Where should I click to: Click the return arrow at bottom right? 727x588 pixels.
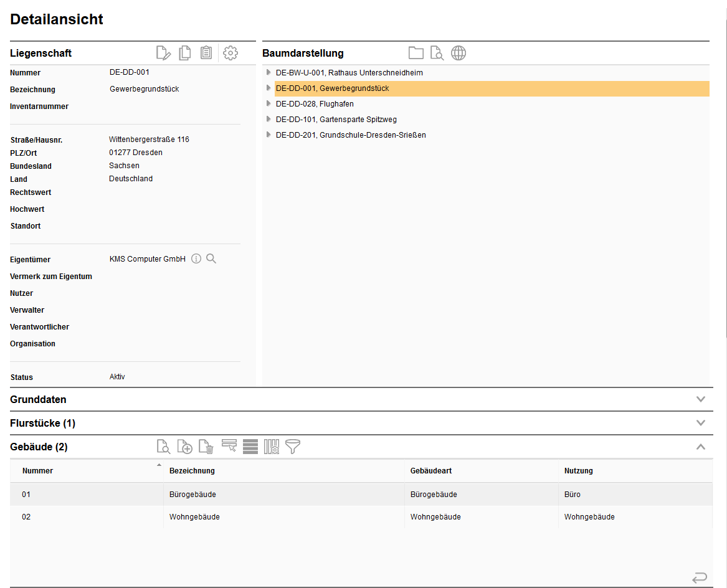[700, 577]
